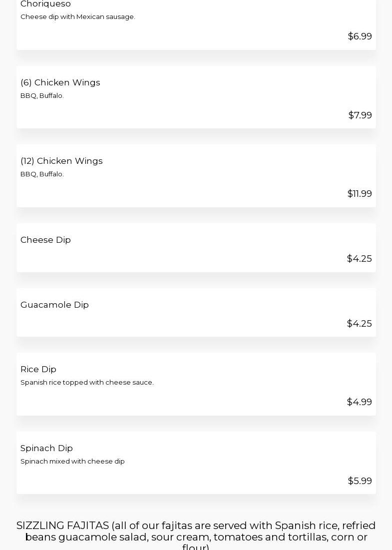Open the Cheese Dip menu item
This screenshot has height=550, width=392.
(45, 240)
